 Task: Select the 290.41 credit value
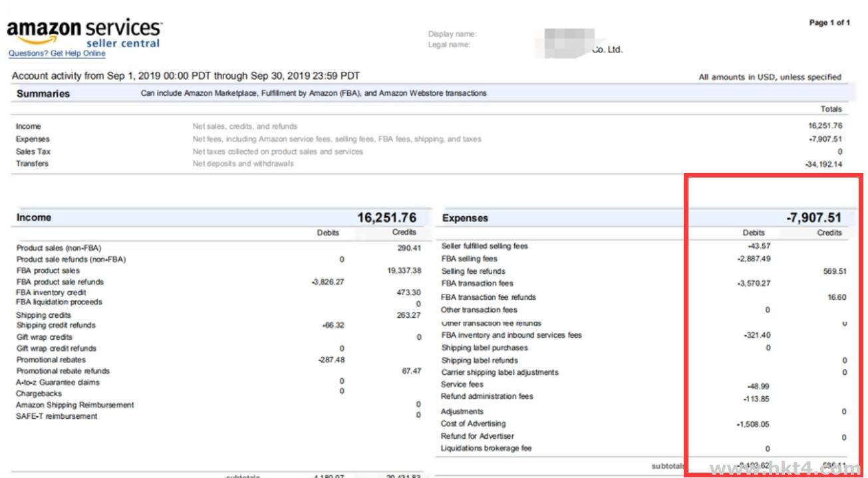point(409,248)
